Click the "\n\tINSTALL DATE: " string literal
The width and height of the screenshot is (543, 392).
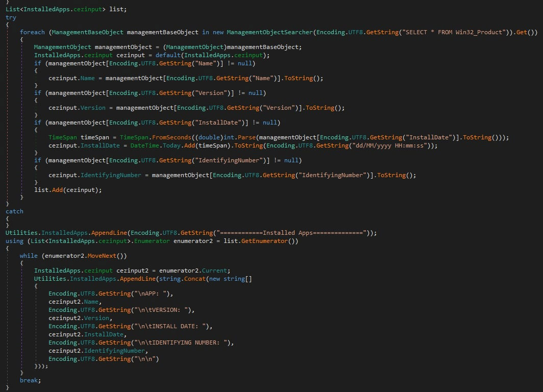[170, 326]
